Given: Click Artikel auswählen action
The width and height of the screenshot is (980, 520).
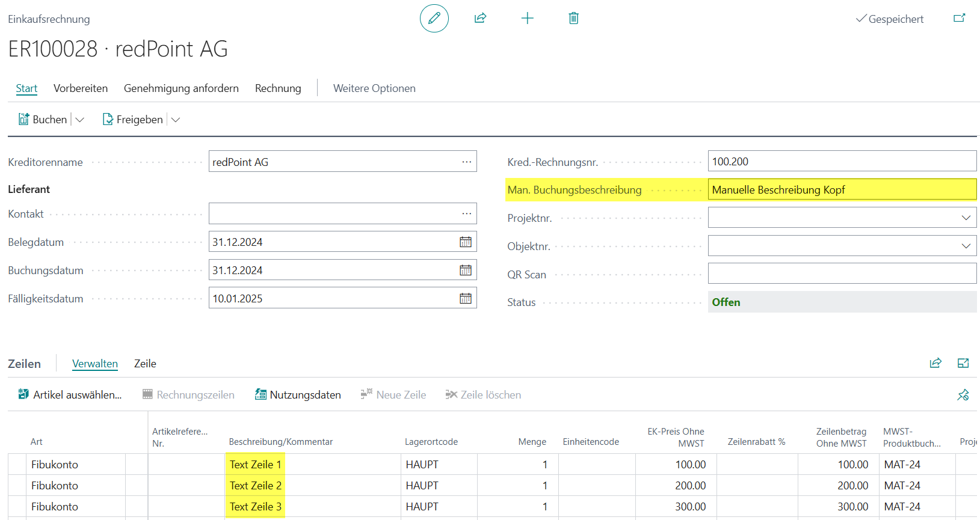Looking at the screenshot, I should pyautogui.click(x=70, y=395).
